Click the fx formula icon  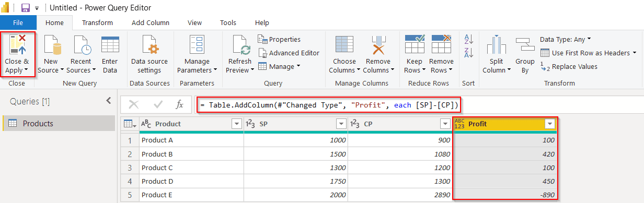pyautogui.click(x=179, y=104)
